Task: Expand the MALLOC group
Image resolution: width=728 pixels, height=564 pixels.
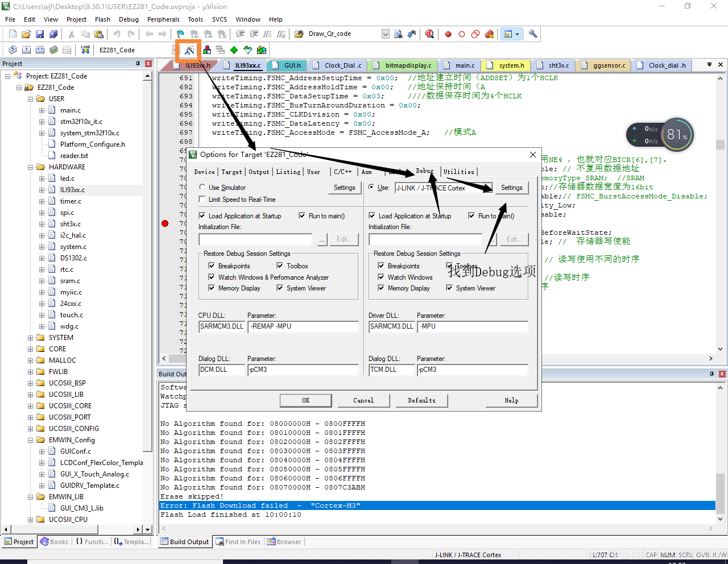Action: pyautogui.click(x=31, y=360)
